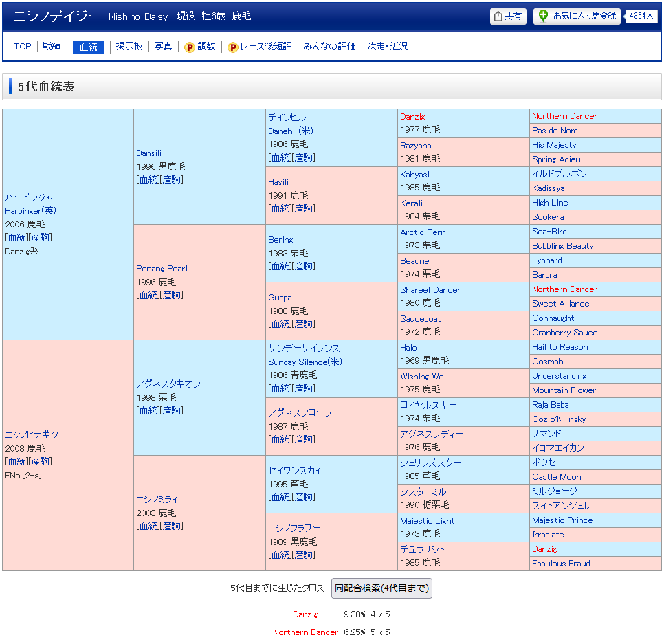Viewport: 664px width, 644px height.
Task: Click [血統] link under ニシノヒナギク
Action: tap(16, 461)
